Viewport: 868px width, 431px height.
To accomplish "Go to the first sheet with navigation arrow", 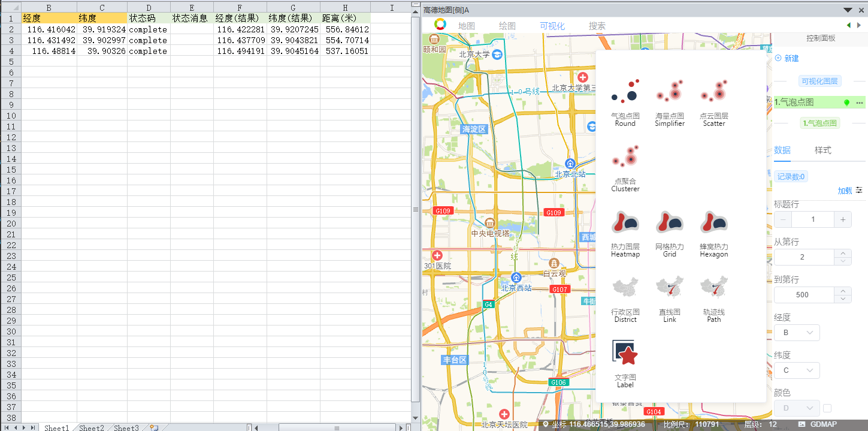I will [7, 427].
